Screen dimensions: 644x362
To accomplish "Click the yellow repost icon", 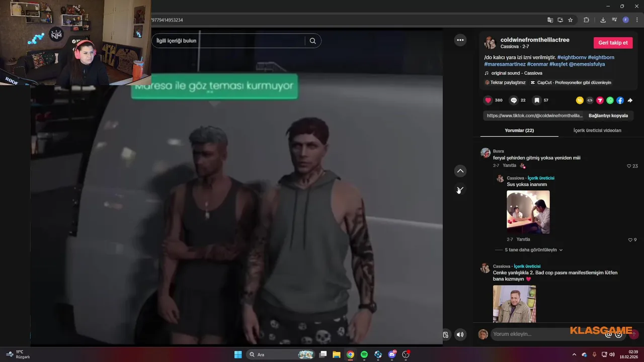I will (580, 101).
